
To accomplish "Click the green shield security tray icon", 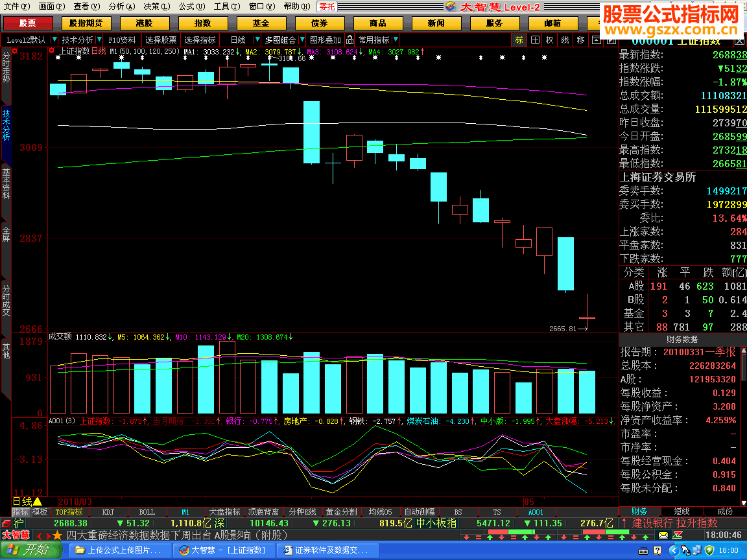I will 709,550.
